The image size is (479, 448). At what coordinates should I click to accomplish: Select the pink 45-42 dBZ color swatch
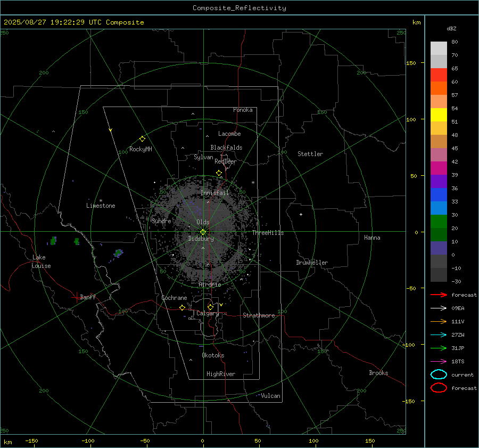tap(439, 155)
